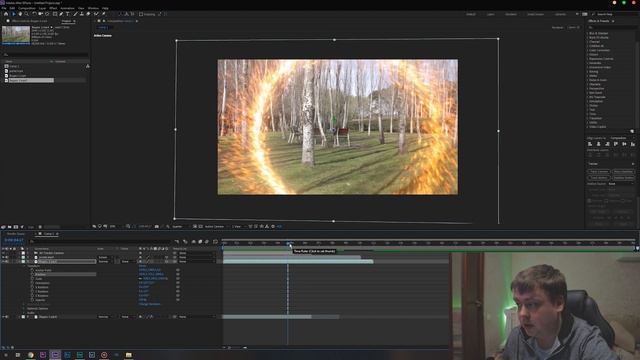The width and height of the screenshot is (640, 360).
Task: Toggle the Position property stopwatch
Action: tap(32, 275)
